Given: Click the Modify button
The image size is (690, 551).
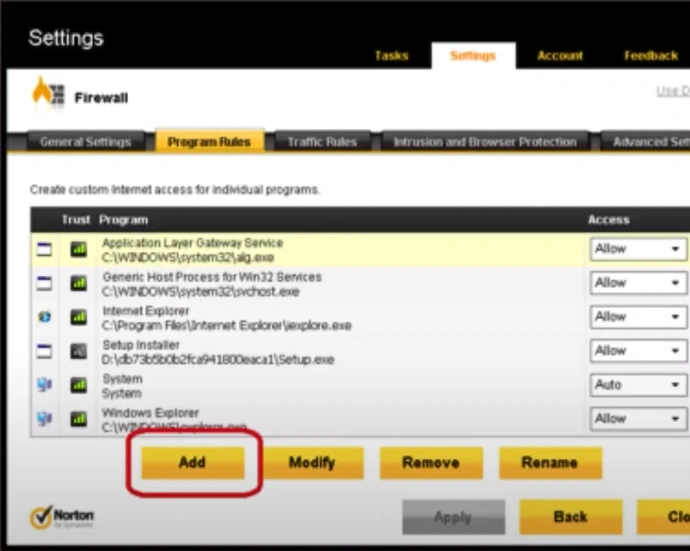Looking at the screenshot, I should pyautogui.click(x=312, y=463).
